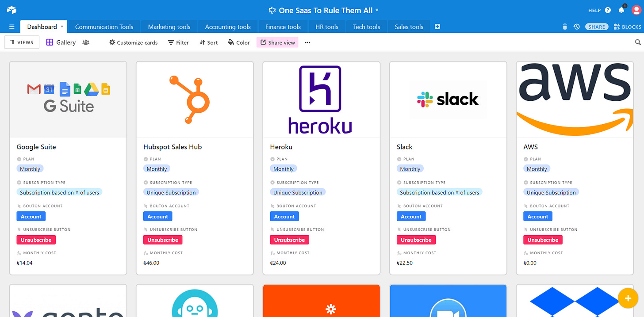Viewport: 644px width, 317px height.
Task: Expand the Dashboard tab dropdown arrow
Action: pos(62,27)
